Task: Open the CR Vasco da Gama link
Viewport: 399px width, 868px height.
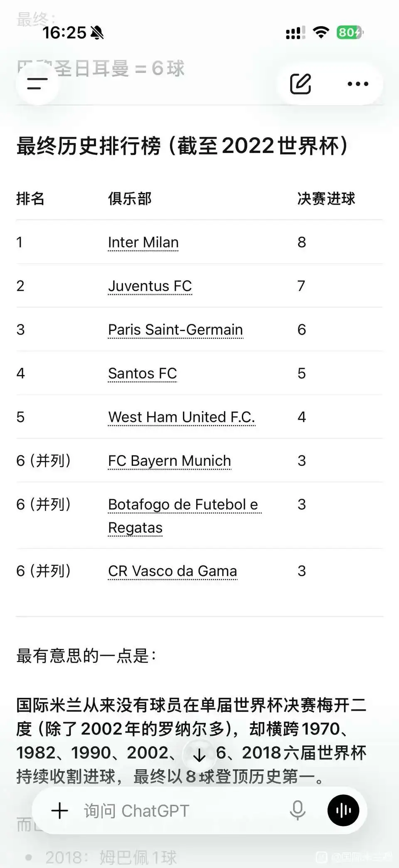Action: [172, 571]
